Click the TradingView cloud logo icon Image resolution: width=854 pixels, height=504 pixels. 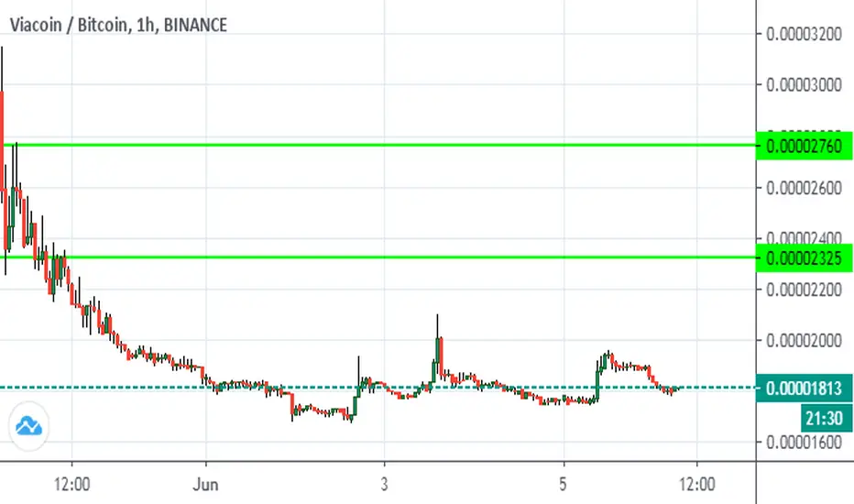(x=29, y=426)
